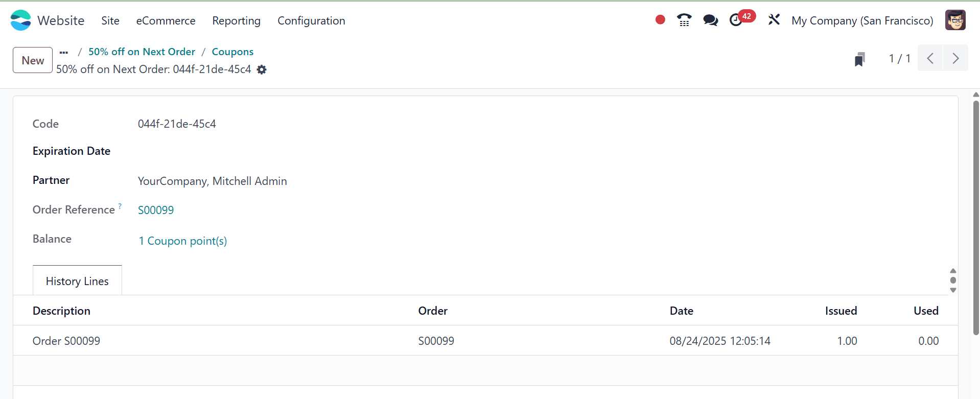The width and height of the screenshot is (980, 399).
Task: Open order S00099 from Order Reference
Action: [x=156, y=210]
